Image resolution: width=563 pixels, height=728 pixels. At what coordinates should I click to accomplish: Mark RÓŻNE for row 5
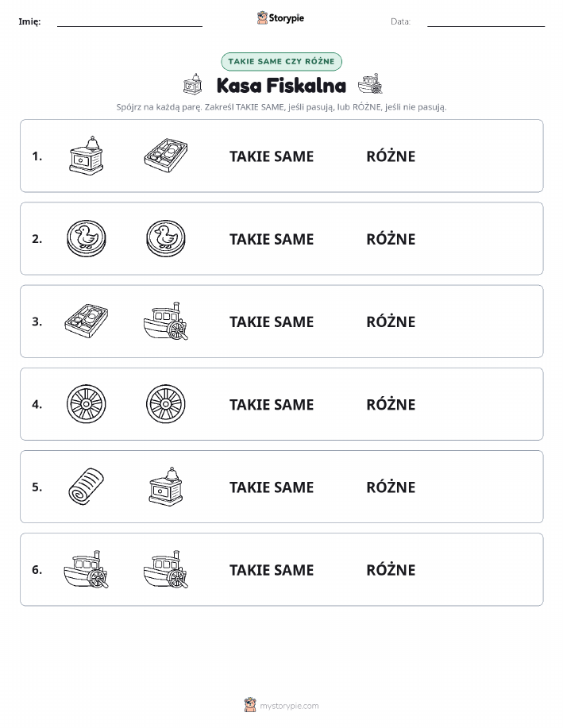(x=391, y=486)
